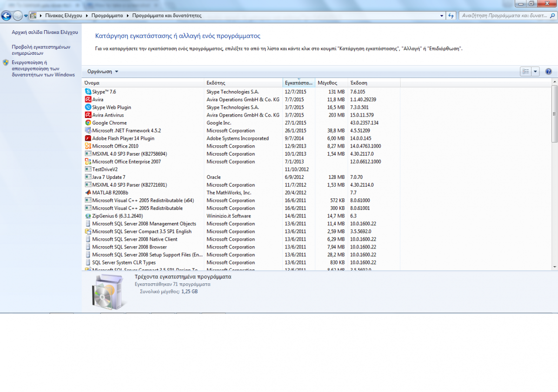Image resolution: width=558 pixels, height=392 pixels.
Task: Click size 203 MB cell
Action: click(x=336, y=115)
